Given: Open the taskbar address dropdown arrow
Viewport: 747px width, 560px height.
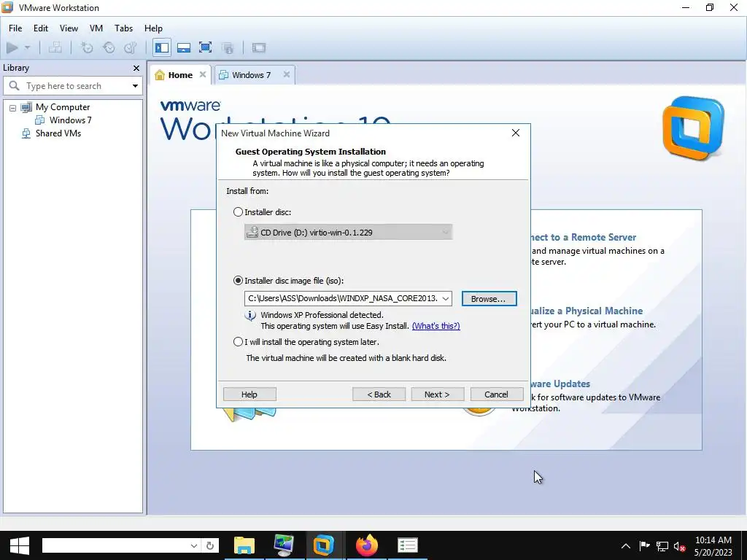Looking at the screenshot, I should (194, 545).
